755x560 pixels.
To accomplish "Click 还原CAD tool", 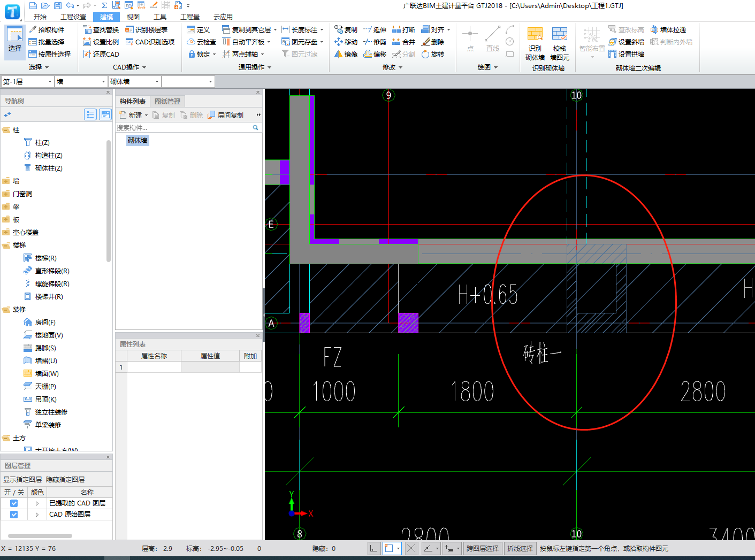I will click(101, 54).
